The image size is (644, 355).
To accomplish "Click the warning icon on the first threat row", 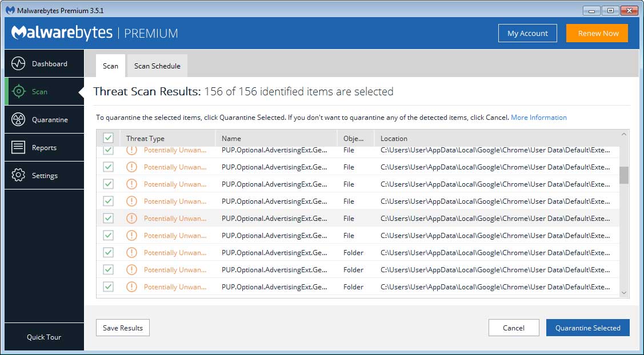I will tap(131, 150).
